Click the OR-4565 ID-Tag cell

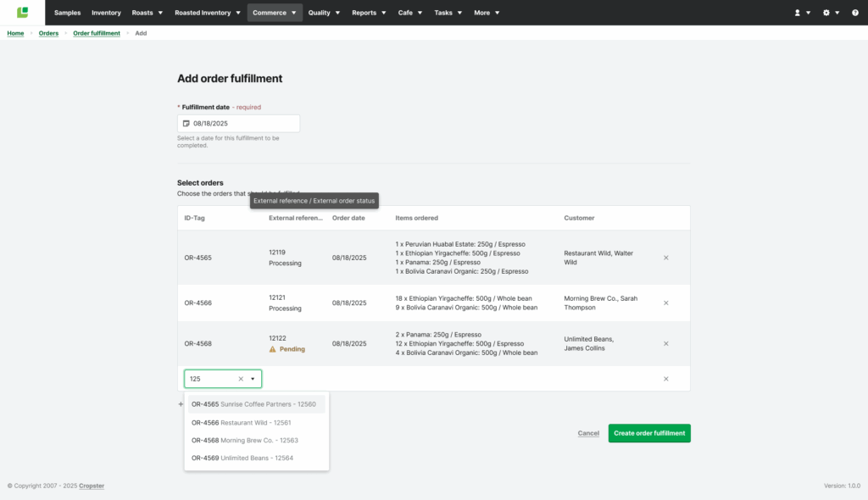(198, 258)
